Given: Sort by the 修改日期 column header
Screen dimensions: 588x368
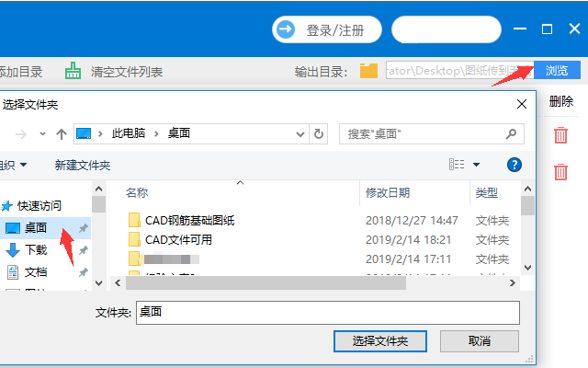Looking at the screenshot, I should [388, 193].
